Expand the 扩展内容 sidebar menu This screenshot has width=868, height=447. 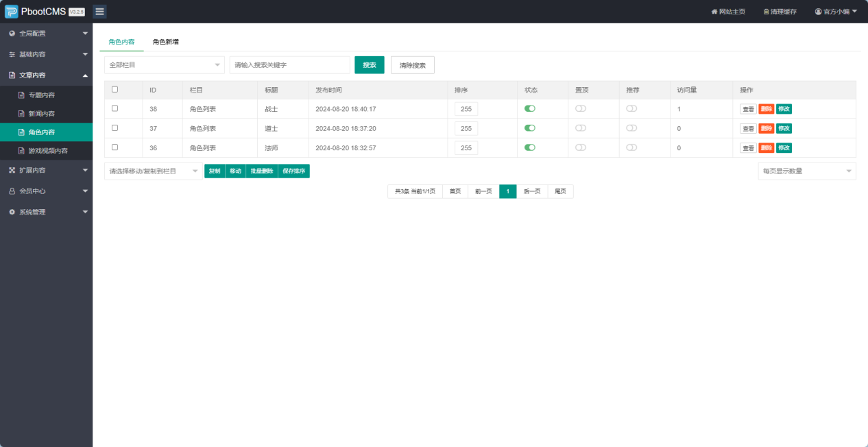click(46, 170)
